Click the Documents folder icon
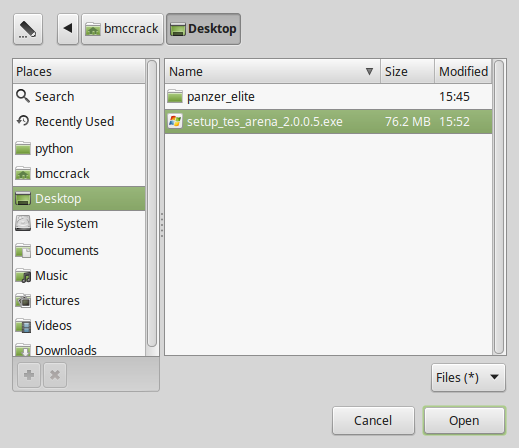Screen dimensions: 519x448 point(23,250)
